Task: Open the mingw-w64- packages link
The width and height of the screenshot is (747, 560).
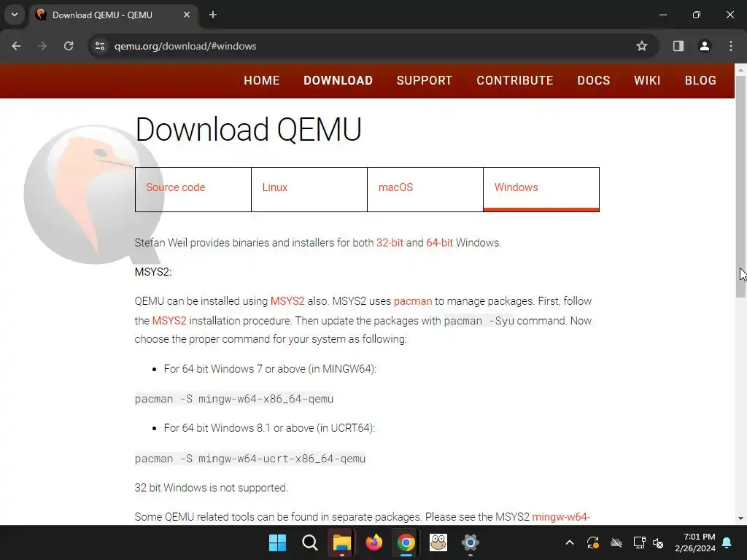Action: (561, 517)
